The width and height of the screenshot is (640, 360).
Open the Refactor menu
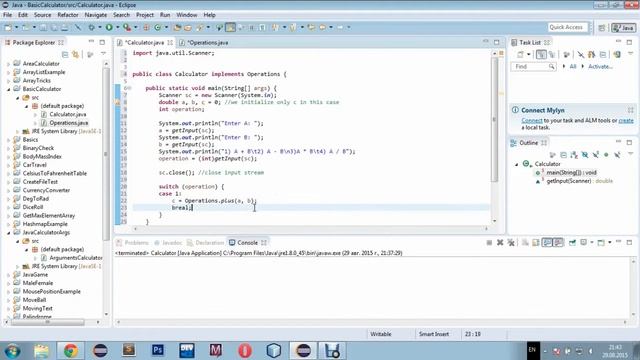[68, 15]
